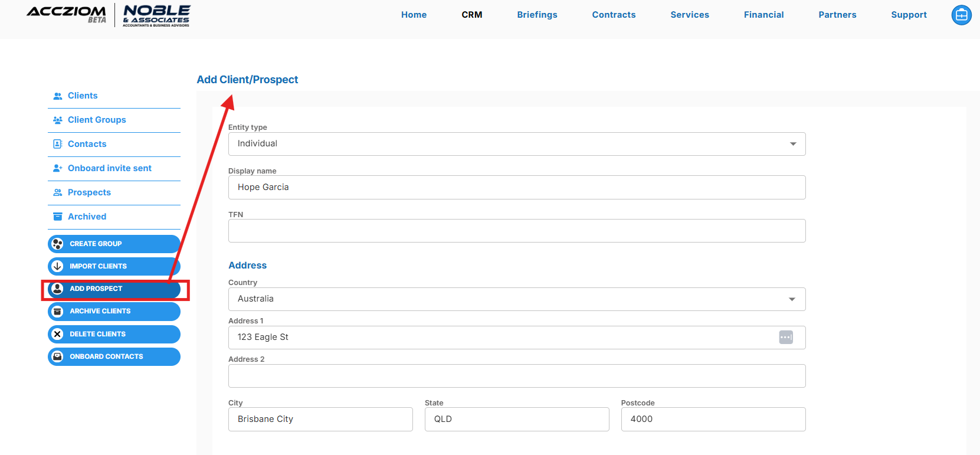Click the State field with QLD
The image size is (980, 455).
click(517, 419)
